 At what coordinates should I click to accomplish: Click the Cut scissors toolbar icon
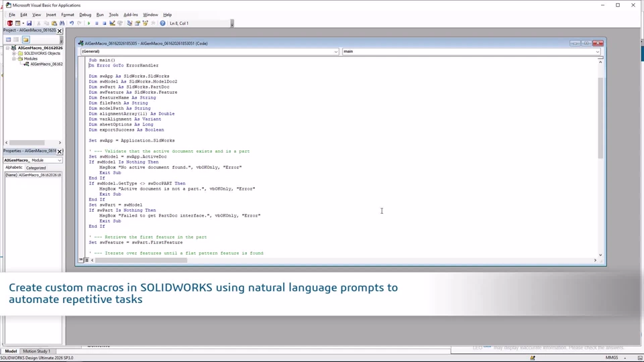39,23
